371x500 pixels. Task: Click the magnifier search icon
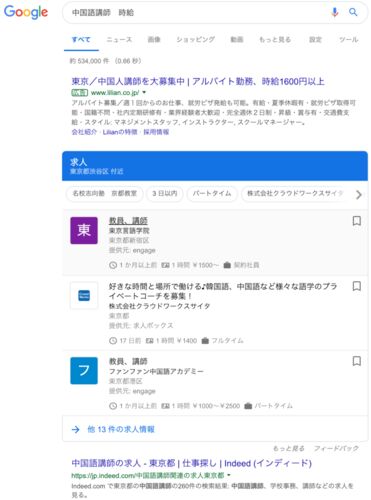click(x=353, y=12)
